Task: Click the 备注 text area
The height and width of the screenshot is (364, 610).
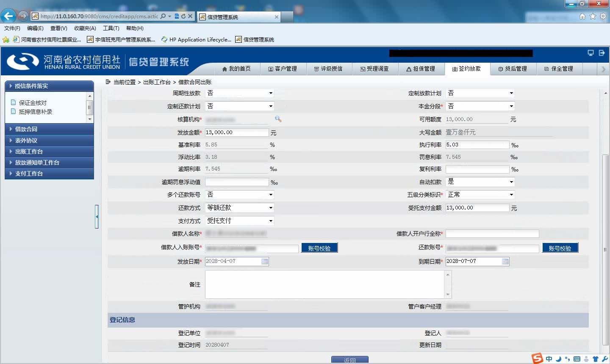Action: coord(328,284)
